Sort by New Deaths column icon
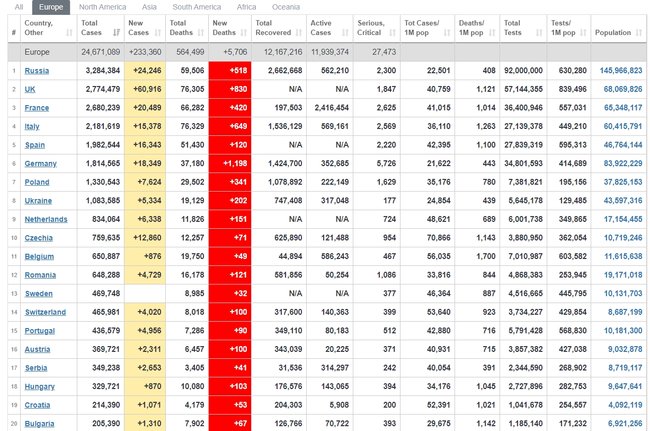The image size is (650, 431). [x=244, y=32]
